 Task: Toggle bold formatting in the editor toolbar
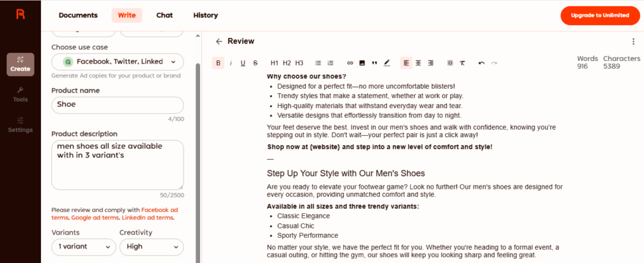coord(218,63)
